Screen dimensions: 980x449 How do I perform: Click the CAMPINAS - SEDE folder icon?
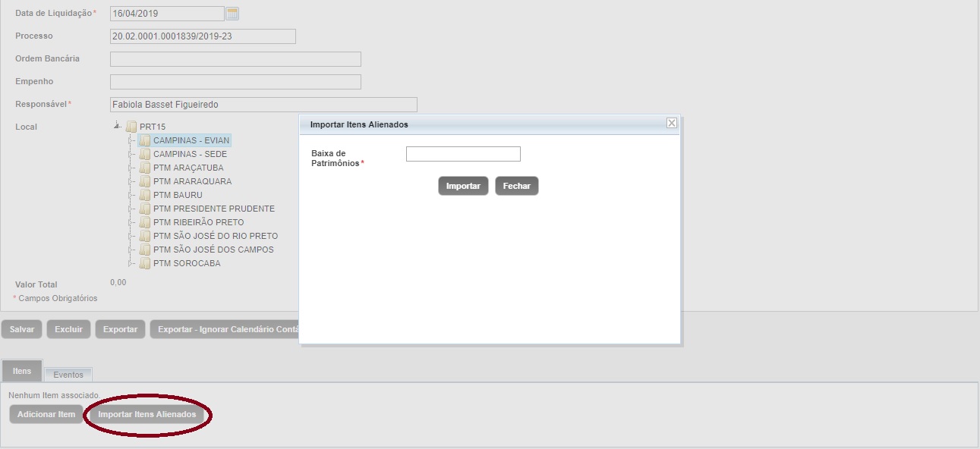click(x=145, y=154)
